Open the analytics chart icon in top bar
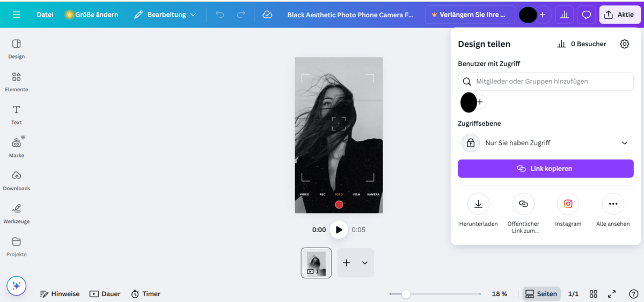This screenshot has width=644, height=302. tap(564, 15)
